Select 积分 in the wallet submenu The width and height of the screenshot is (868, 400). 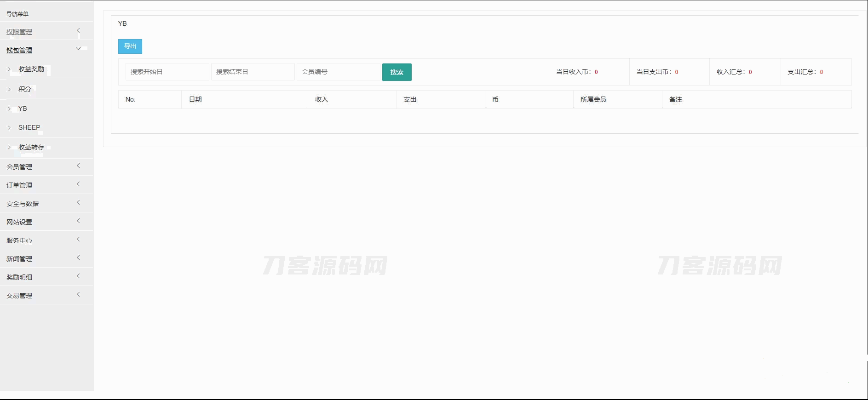pos(25,89)
